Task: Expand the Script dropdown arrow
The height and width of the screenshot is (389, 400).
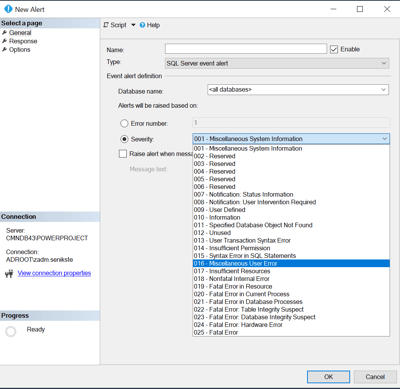Action: (133, 25)
